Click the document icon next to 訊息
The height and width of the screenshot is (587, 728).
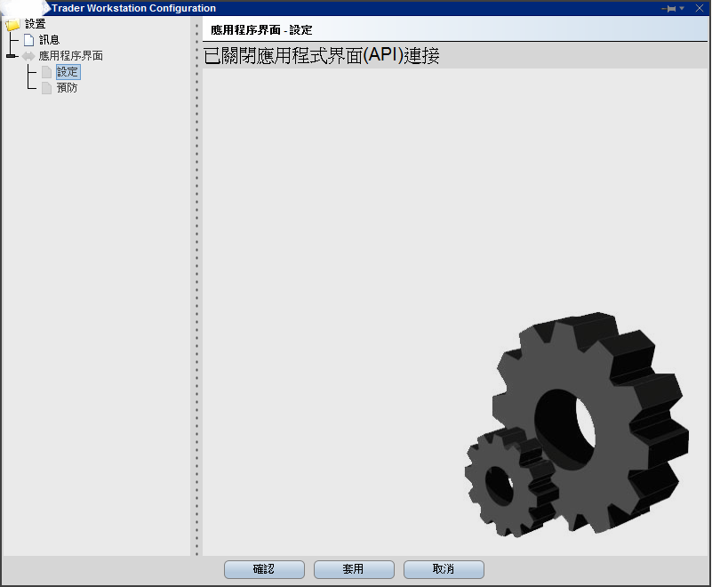coord(28,40)
